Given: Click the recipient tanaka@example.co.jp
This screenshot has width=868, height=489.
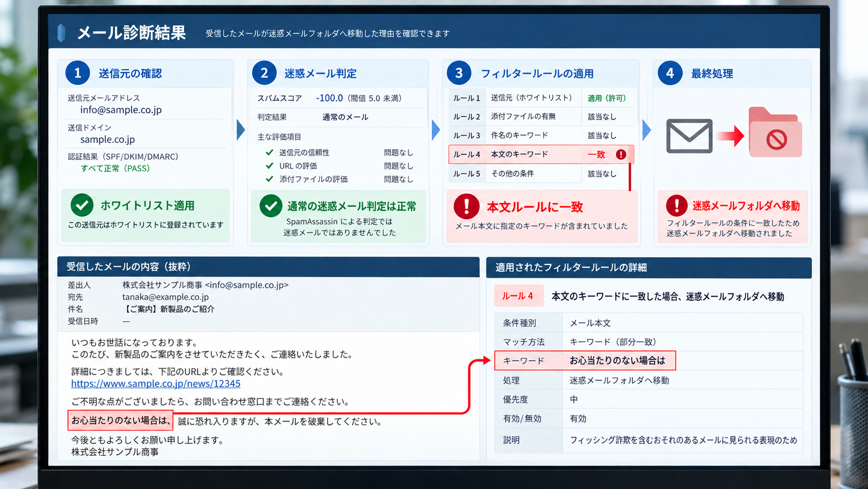Looking at the screenshot, I should click(x=166, y=297).
